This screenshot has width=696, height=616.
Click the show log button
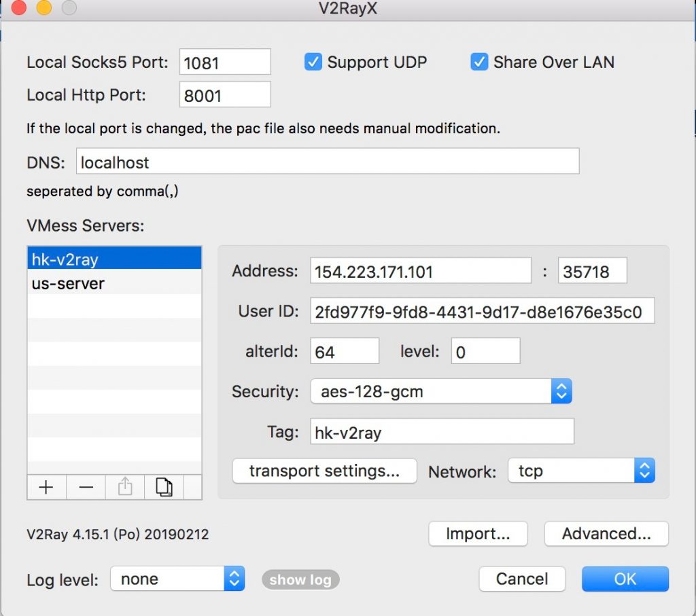[x=300, y=579]
